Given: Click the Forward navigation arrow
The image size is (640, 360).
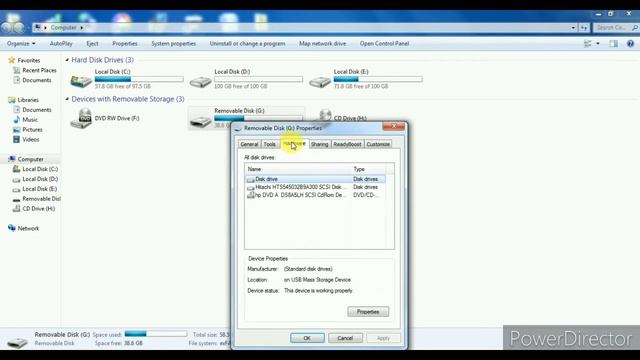Looking at the screenshot, I should coord(18,28).
